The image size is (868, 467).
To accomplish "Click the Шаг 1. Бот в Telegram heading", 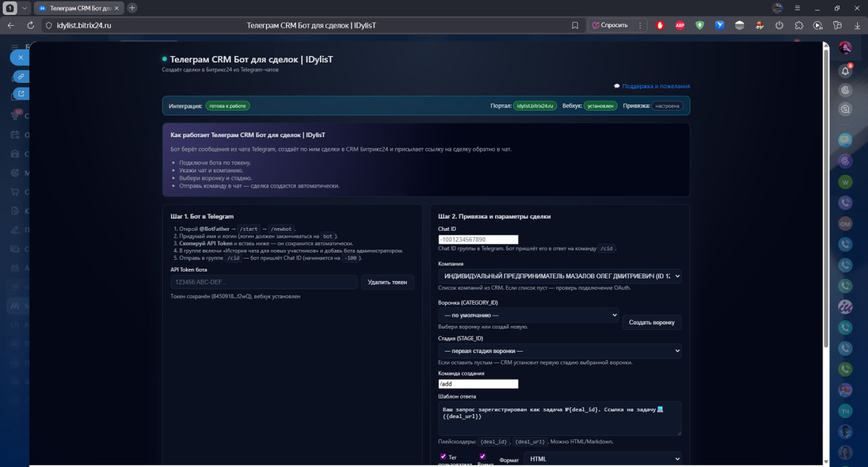I will coord(202,217).
